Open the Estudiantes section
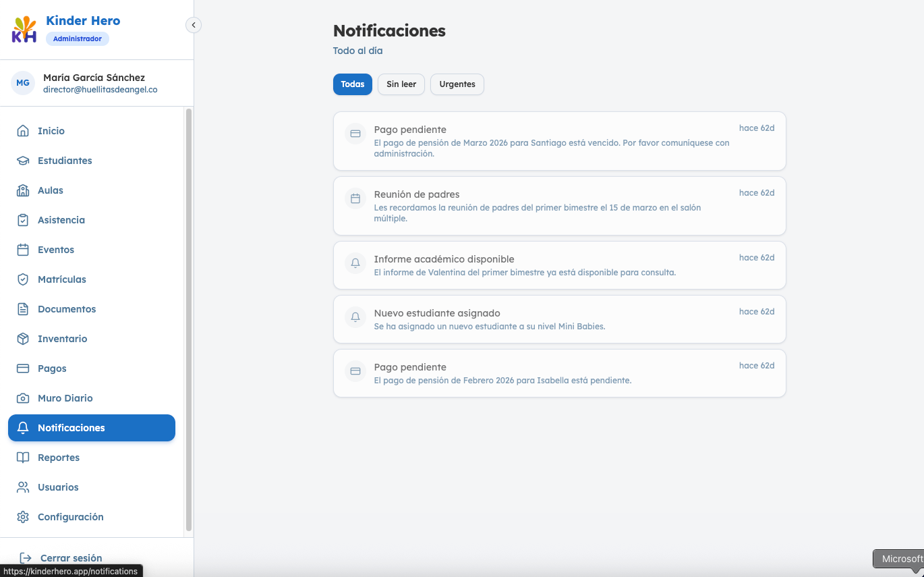The height and width of the screenshot is (577, 924). (92, 161)
